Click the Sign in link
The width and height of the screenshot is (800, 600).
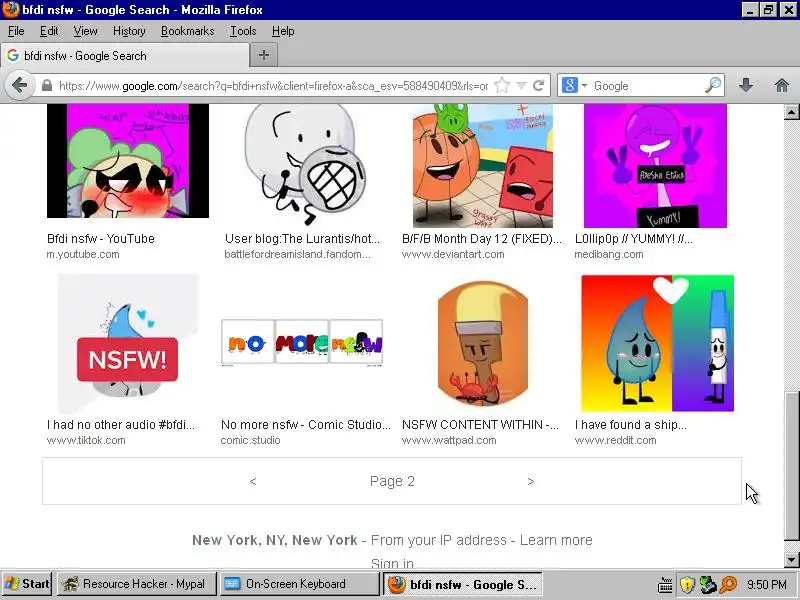click(x=392, y=563)
